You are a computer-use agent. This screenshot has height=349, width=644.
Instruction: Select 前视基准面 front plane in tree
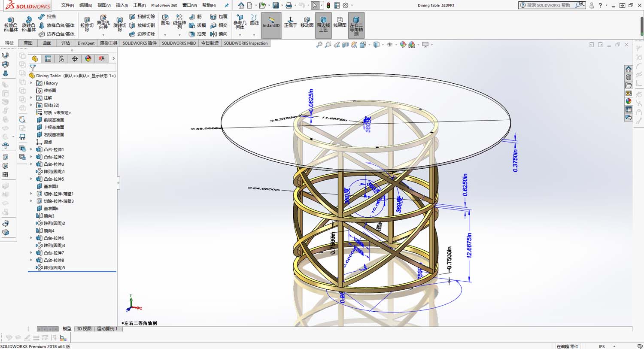pyautogui.click(x=54, y=120)
